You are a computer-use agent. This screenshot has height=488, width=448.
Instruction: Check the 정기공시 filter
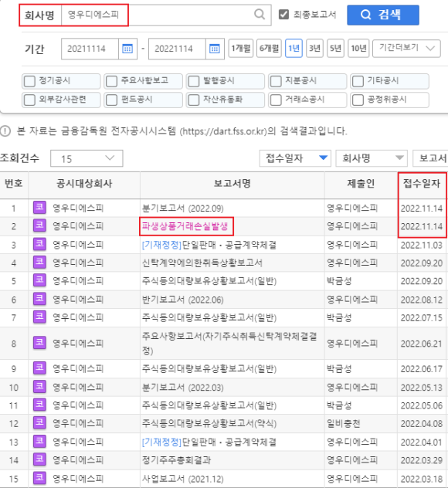[29, 81]
